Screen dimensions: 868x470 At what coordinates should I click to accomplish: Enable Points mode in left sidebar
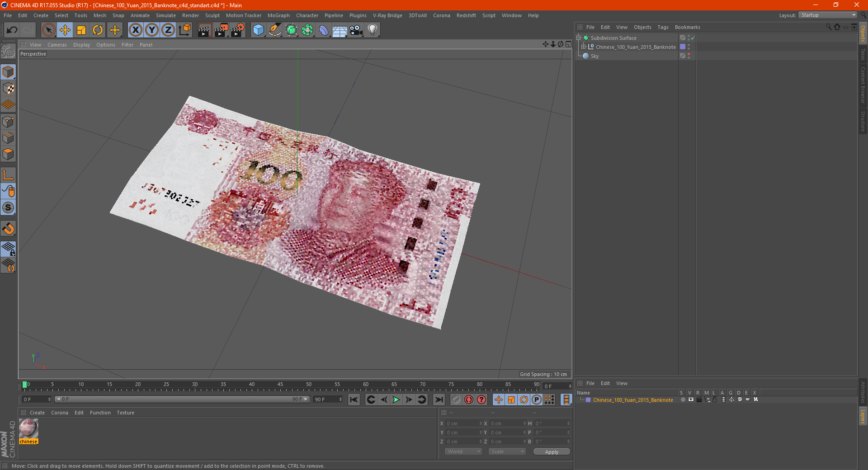click(x=8, y=122)
